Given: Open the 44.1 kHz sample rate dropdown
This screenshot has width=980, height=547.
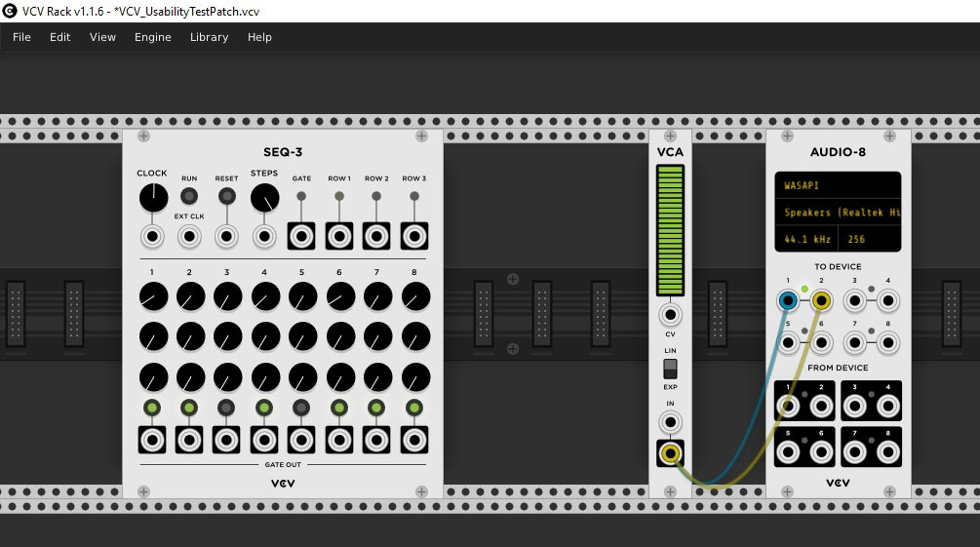Looking at the screenshot, I should (x=806, y=240).
